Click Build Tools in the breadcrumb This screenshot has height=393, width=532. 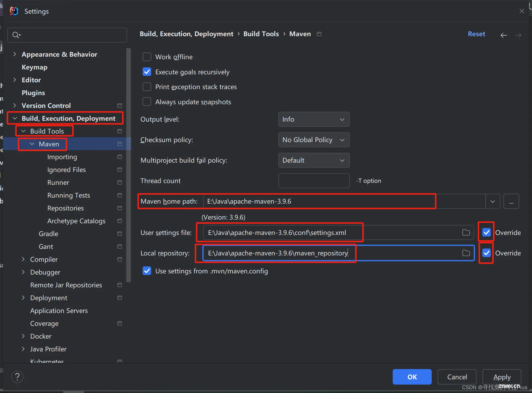pos(261,34)
